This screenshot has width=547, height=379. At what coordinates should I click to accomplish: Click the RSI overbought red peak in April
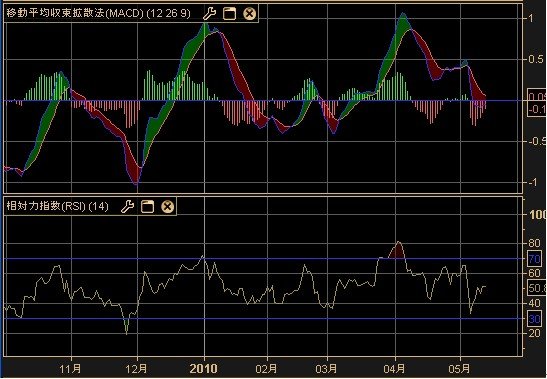(397, 251)
